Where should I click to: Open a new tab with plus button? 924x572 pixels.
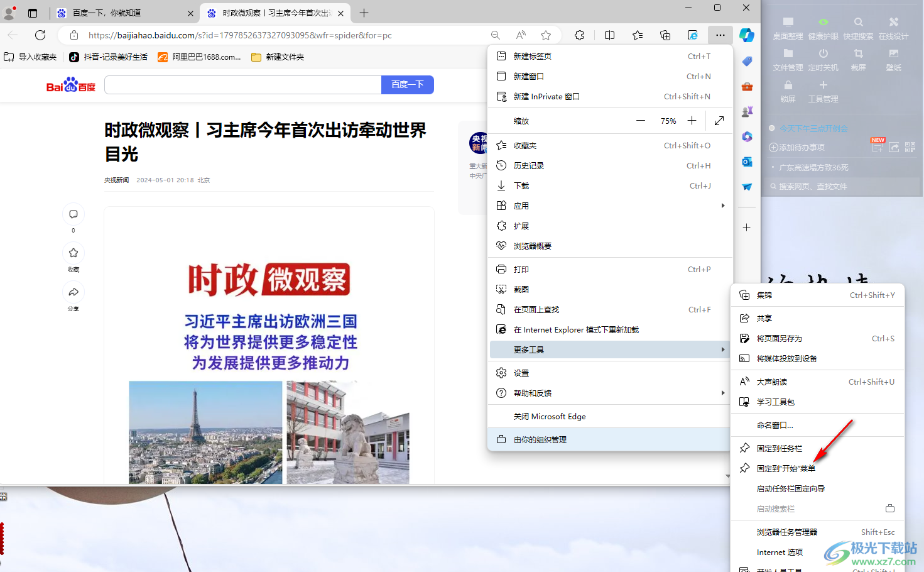364,13
